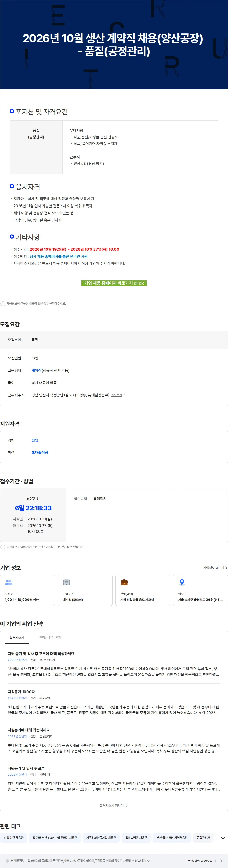The image size is (228, 868).
Task: Click the 품질관리자 role label on third essay
Action: point(46,736)
